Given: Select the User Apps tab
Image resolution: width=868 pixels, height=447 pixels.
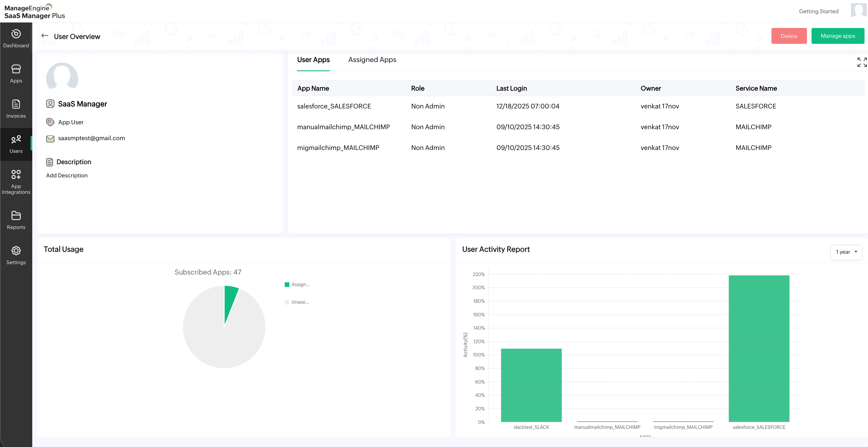Looking at the screenshot, I should click(x=313, y=60).
